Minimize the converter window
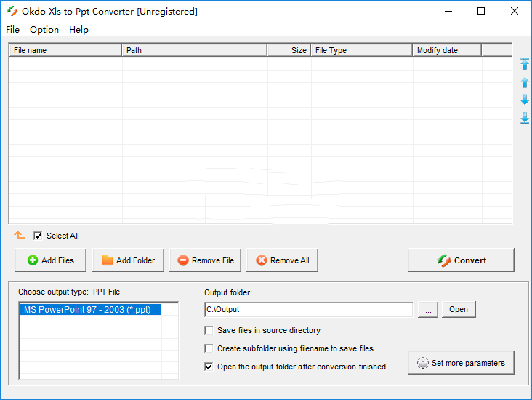 [448, 11]
